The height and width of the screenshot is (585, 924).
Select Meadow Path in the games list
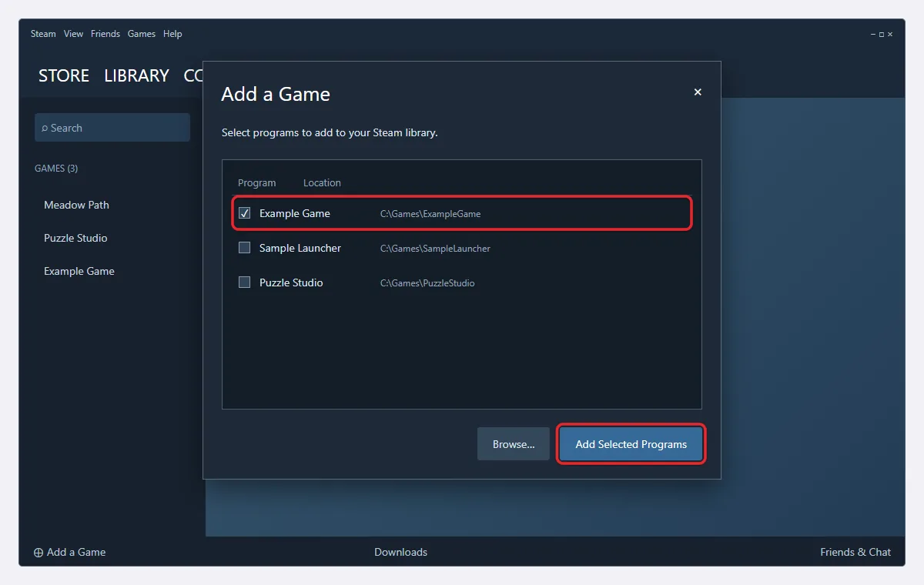76,205
